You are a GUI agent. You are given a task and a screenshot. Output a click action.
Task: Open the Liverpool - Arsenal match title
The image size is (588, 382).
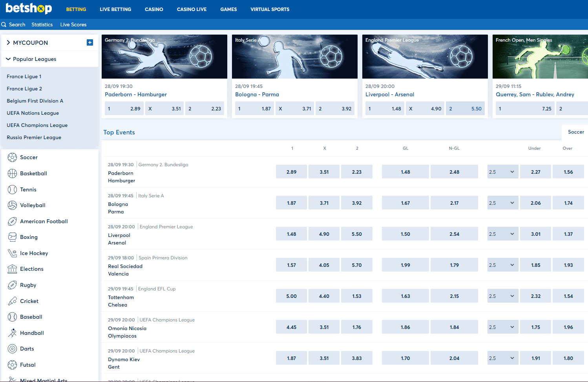(x=390, y=94)
